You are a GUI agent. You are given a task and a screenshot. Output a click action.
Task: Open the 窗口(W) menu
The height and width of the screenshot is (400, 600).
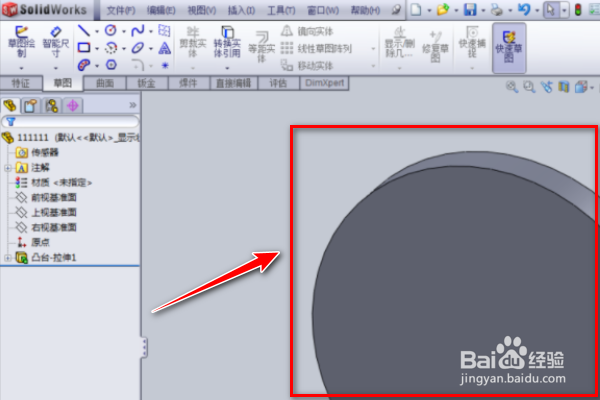tap(323, 10)
